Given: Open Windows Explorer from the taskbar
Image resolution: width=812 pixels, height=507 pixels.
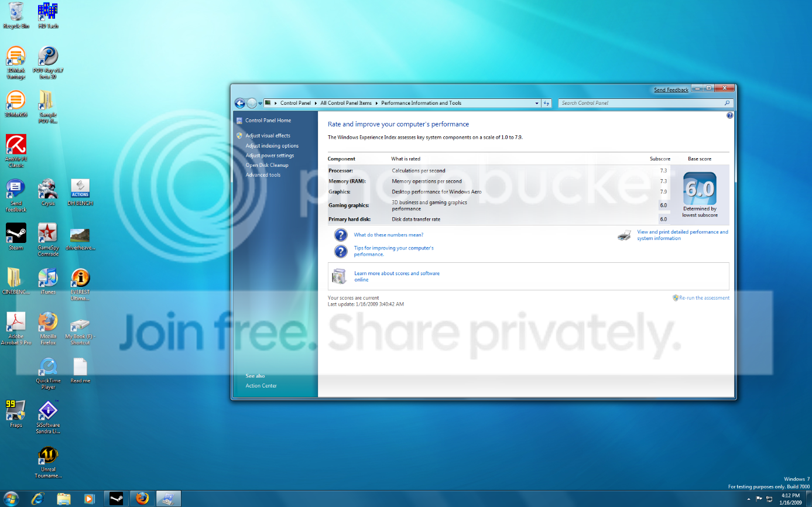Looking at the screenshot, I should tap(64, 498).
